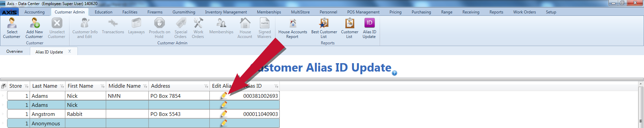Click the grid scrollbar up arrow

(641, 84)
